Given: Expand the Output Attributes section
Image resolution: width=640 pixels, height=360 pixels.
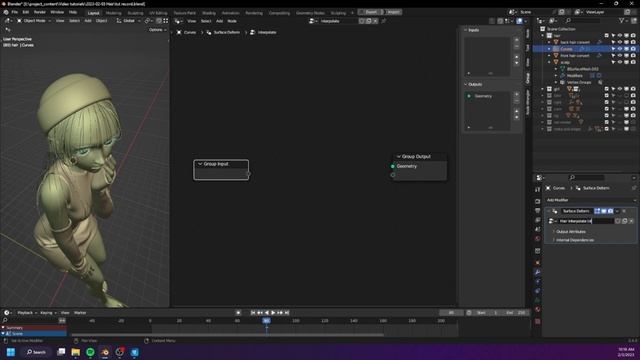Looking at the screenshot, I should (571, 231).
